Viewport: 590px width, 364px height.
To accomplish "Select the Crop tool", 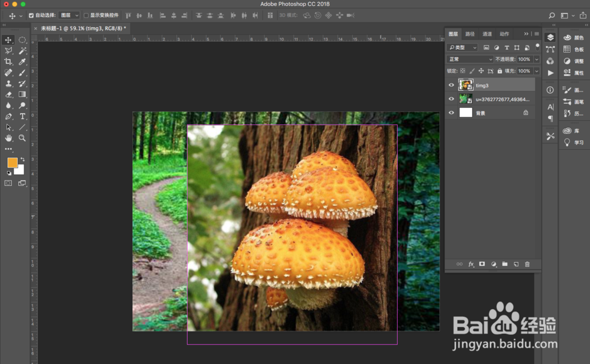I will [x=8, y=61].
